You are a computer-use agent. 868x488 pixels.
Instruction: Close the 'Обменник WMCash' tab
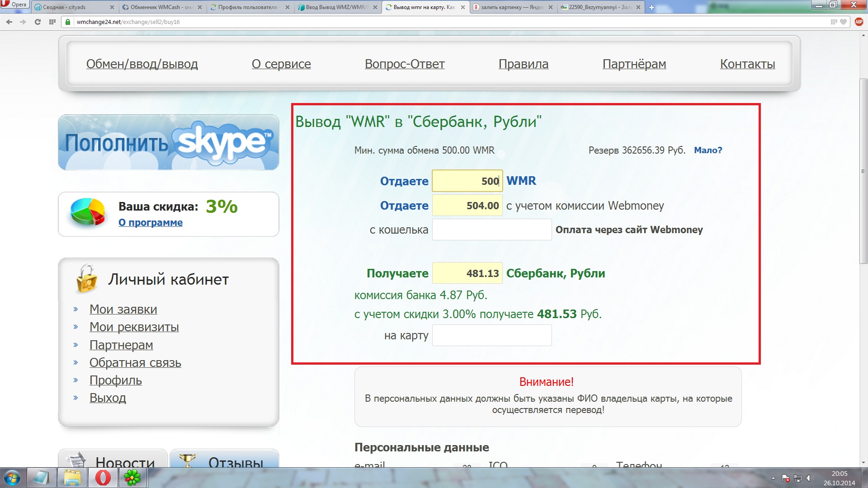pyautogui.click(x=200, y=7)
